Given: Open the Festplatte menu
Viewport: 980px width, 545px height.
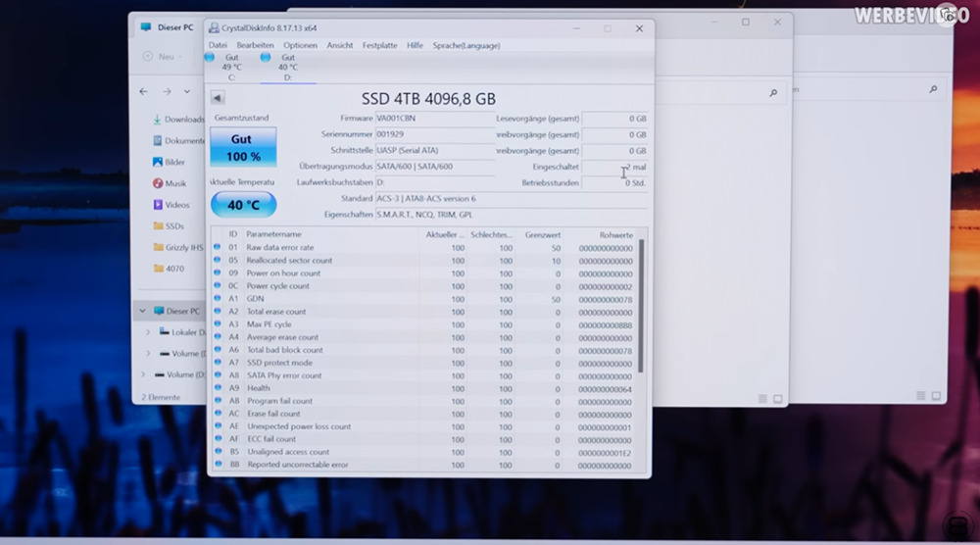Looking at the screenshot, I should 379,45.
